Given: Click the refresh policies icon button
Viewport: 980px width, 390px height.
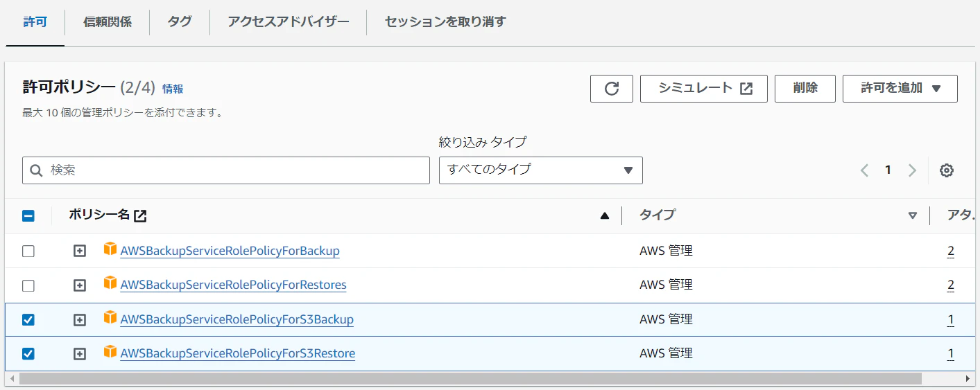Looking at the screenshot, I should pyautogui.click(x=611, y=89).
